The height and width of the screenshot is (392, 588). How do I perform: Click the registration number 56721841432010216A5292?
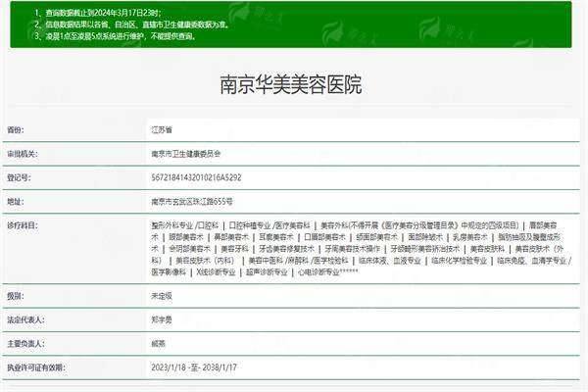tap(196, 177)
